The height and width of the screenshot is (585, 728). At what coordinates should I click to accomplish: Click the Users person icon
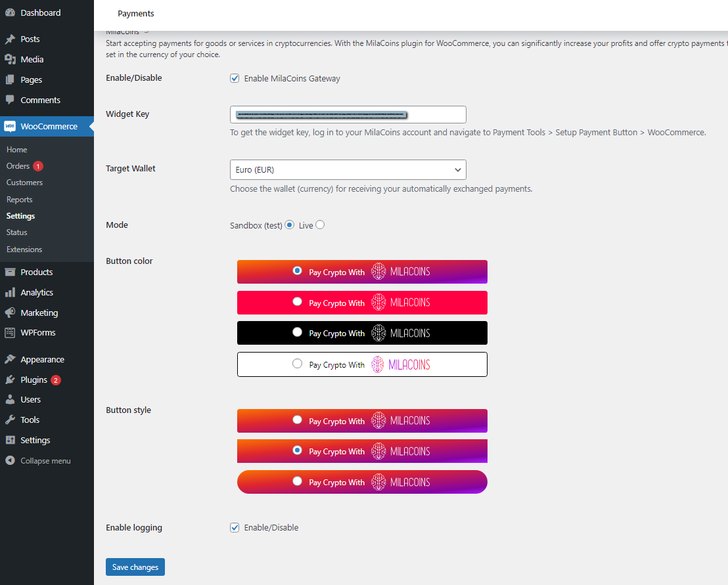[10, 399]
